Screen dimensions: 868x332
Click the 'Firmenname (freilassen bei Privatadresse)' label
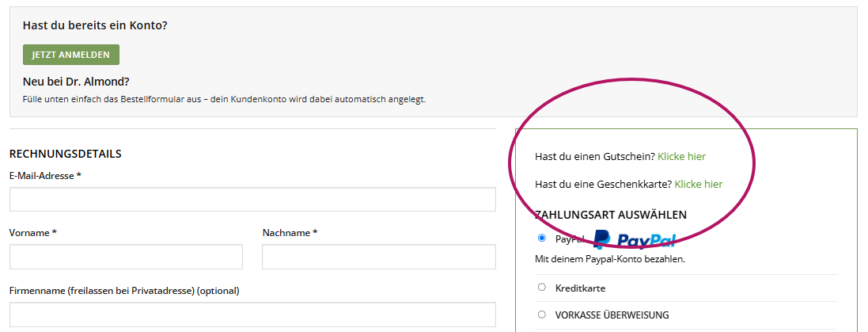[102, 291]
